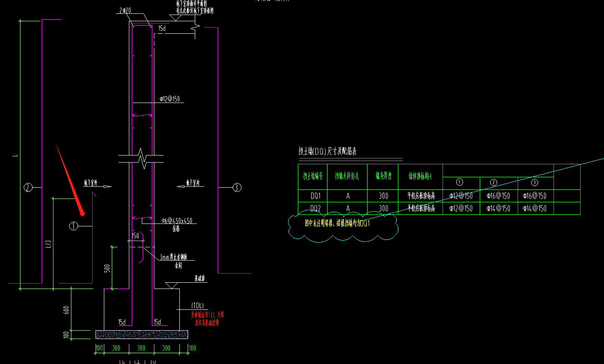Select the circled 3 rebar marker on section
The image size is (604, 364).
click(237, 187)
